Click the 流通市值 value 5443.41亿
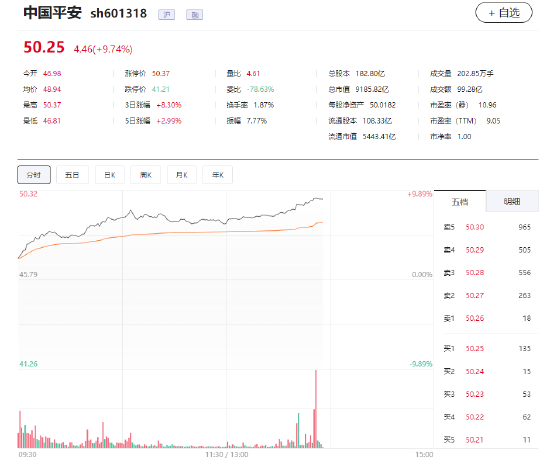The width and height of the screenshot is (550, 464). (379, 136)
